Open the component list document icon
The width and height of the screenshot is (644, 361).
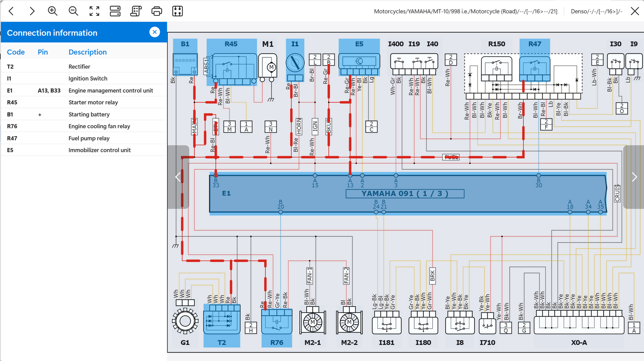tap(136, 11)
